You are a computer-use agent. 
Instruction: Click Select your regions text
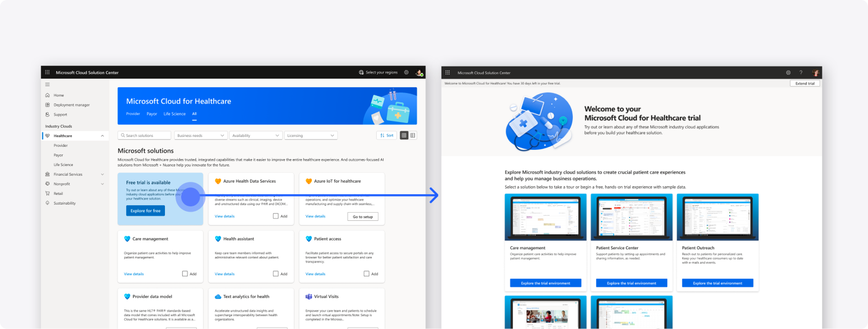(382, 72)
